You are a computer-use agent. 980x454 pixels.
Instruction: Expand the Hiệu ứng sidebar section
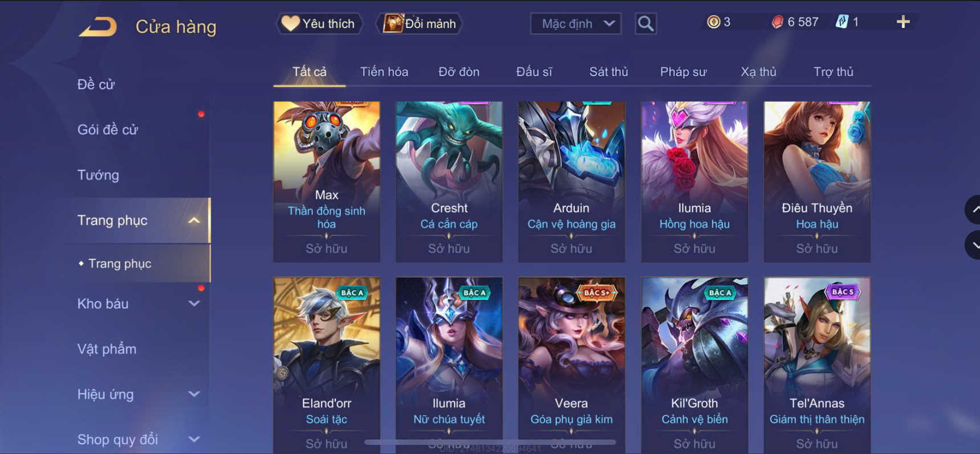click(194, 394)
